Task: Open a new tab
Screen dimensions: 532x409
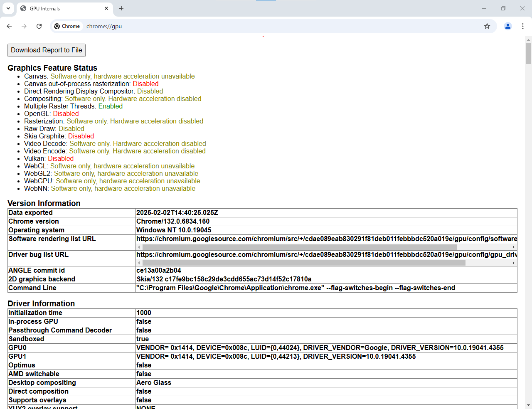Action: 121,8
